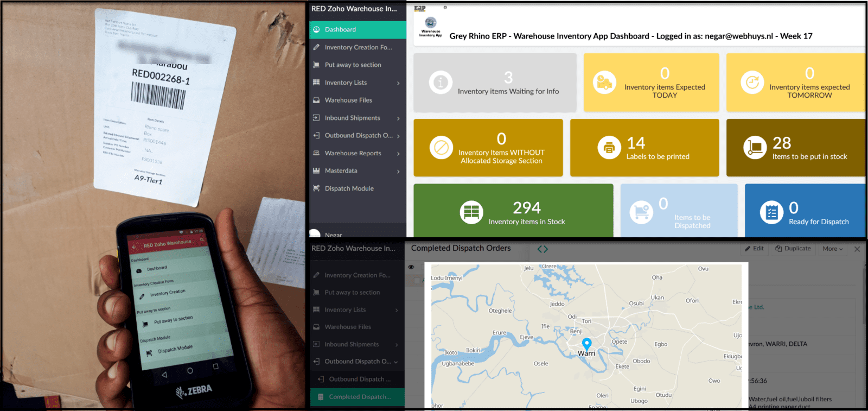This screenshot has height=411, width=868.
Task: Click the printer icon on the Labels to be printed card
Action: [609, 148]
